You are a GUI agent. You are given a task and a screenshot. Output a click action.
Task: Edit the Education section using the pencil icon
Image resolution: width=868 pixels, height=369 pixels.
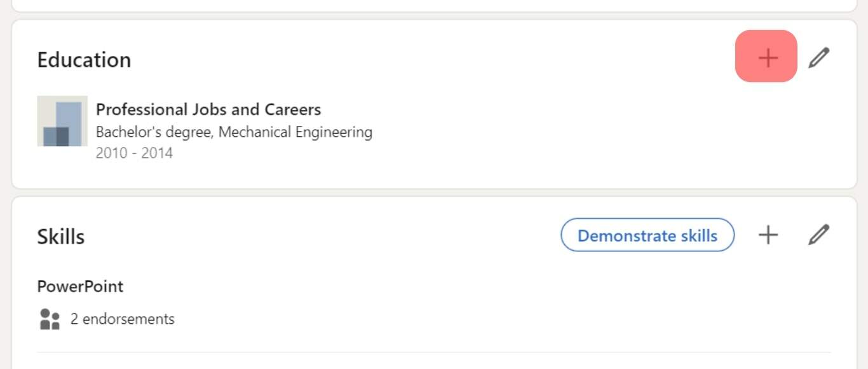820,57
